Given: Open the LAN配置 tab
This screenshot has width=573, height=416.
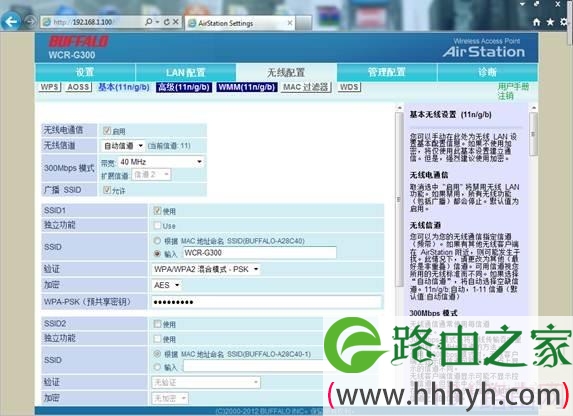Looking at the screenshot, I should click(185, 72).
